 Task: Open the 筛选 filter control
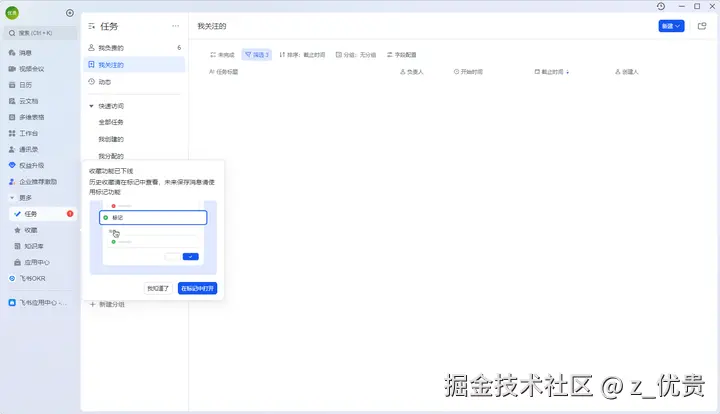point(257,55)
